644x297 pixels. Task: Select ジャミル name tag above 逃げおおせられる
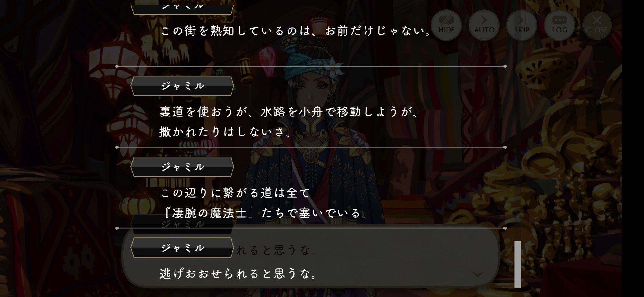(x=182, y=248)
